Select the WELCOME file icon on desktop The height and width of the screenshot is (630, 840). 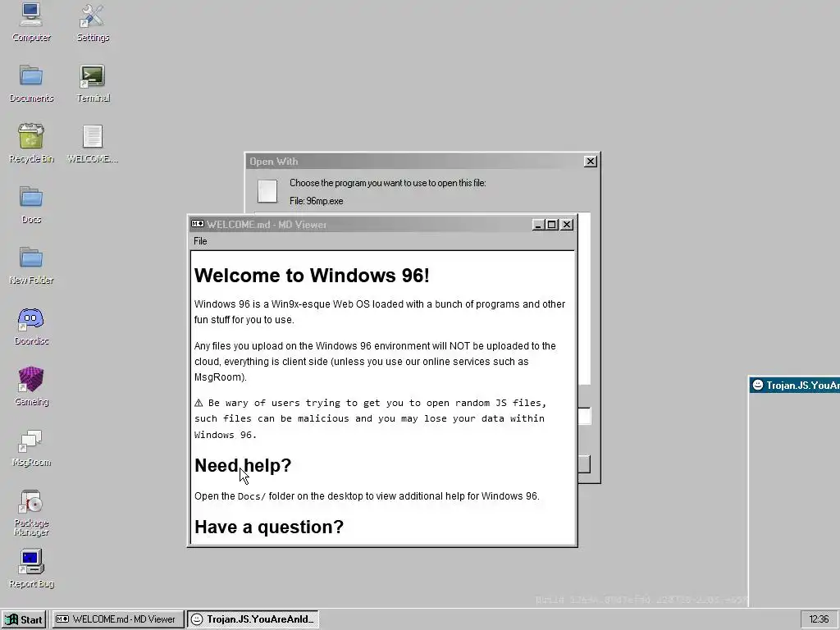tap(93, 144)
